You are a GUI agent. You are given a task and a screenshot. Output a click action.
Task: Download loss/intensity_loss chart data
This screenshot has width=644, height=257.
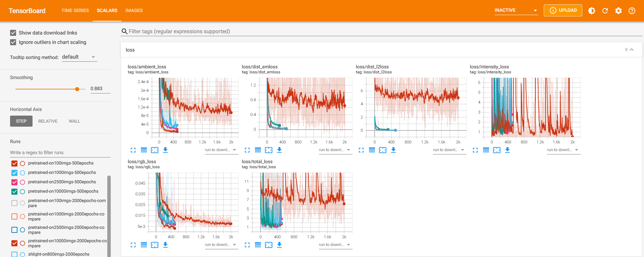point(507,150)
